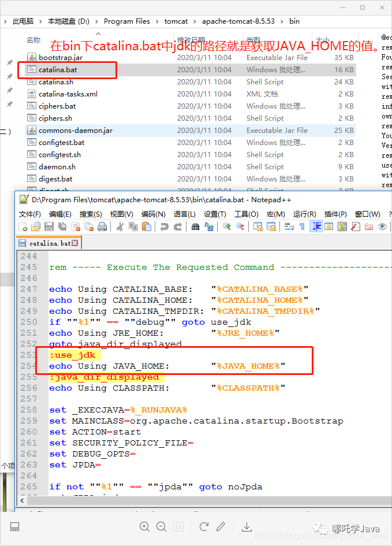This screenshot has width=392, height=546.
Task: Click the Zoom Out magnifier in Notepad++ toolbar
Action: (240, 226)
